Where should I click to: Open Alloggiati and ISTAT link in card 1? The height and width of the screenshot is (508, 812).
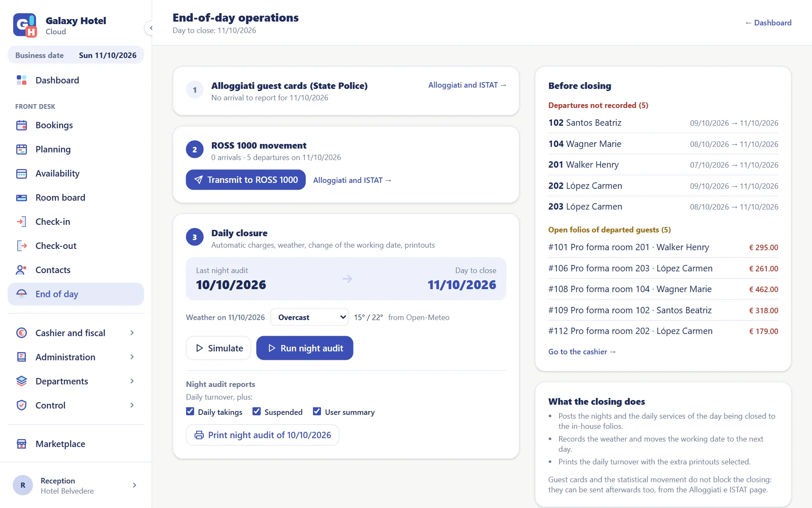[x=467, y=85]
